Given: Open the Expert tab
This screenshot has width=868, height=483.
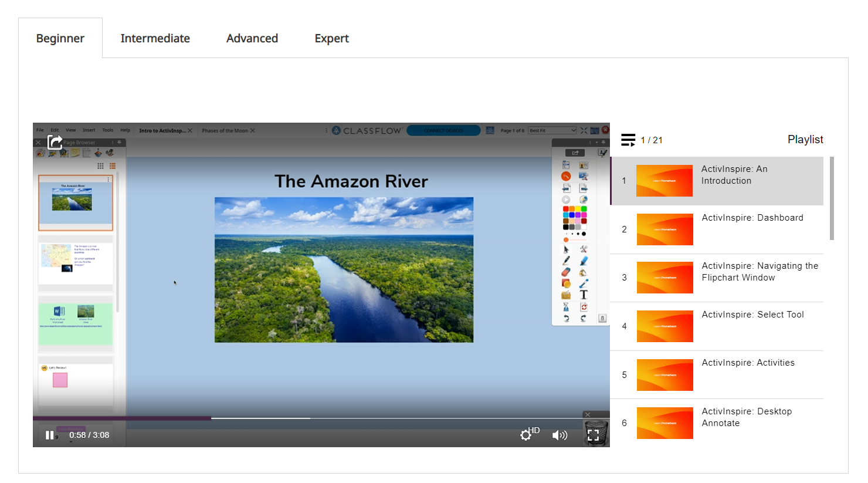Looking at the screenshot, I should (331, 38).
